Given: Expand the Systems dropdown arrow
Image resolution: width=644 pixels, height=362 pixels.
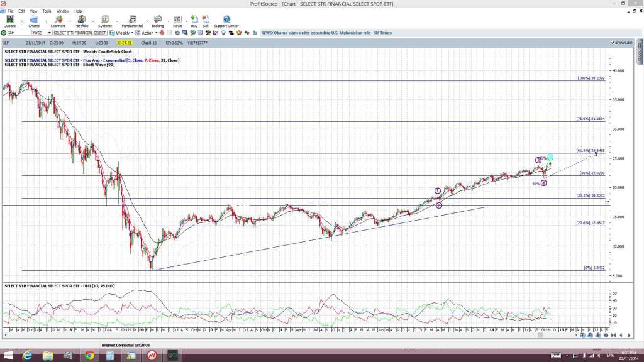Looking at the screenshot, I should coord(117,21).
